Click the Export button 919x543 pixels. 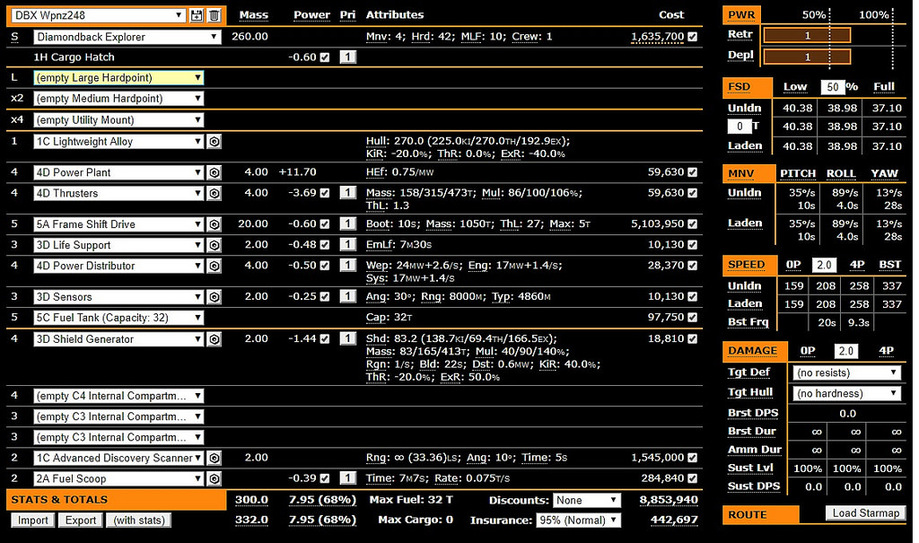(80, 520)
